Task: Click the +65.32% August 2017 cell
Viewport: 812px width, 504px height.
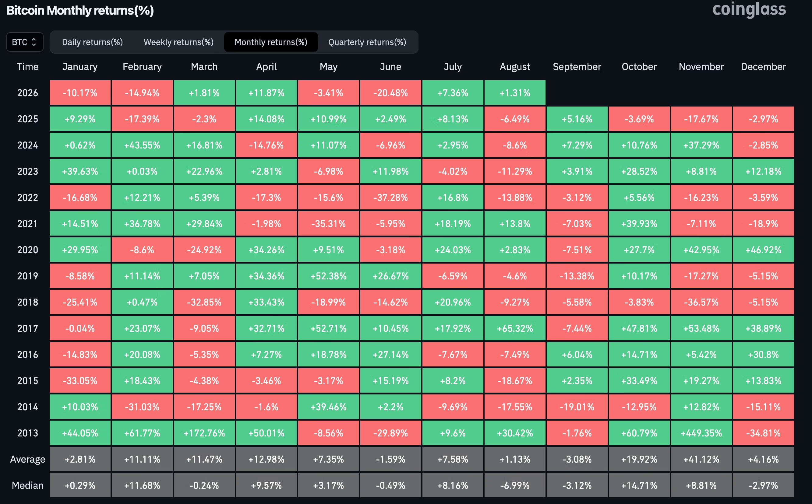Action: point(515,328)
